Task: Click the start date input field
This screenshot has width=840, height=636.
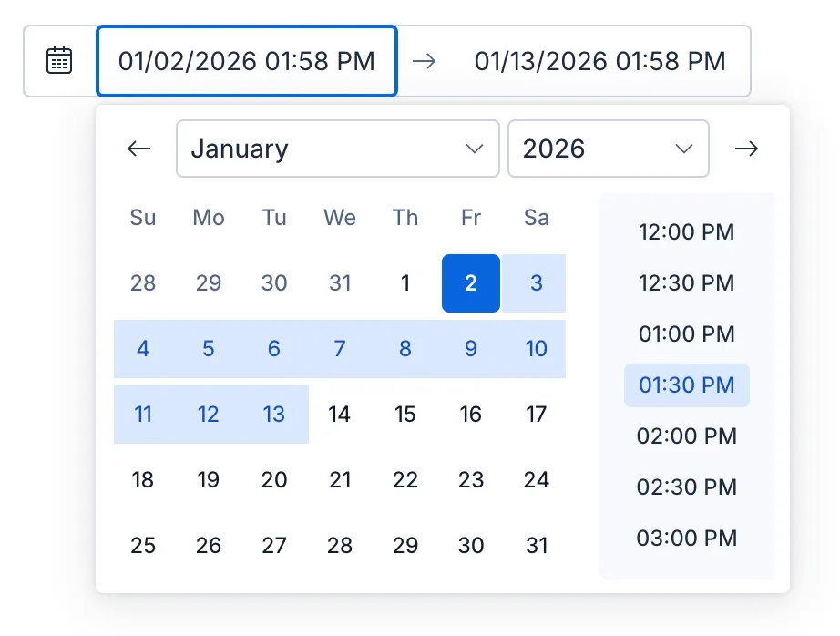Action: pyautogui.click(x=247, y=61)
